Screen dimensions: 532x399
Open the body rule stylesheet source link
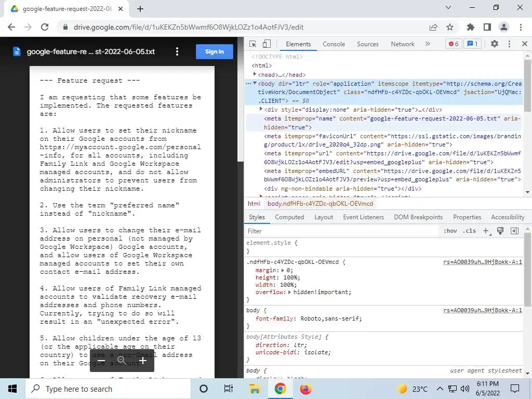[483, 311]
